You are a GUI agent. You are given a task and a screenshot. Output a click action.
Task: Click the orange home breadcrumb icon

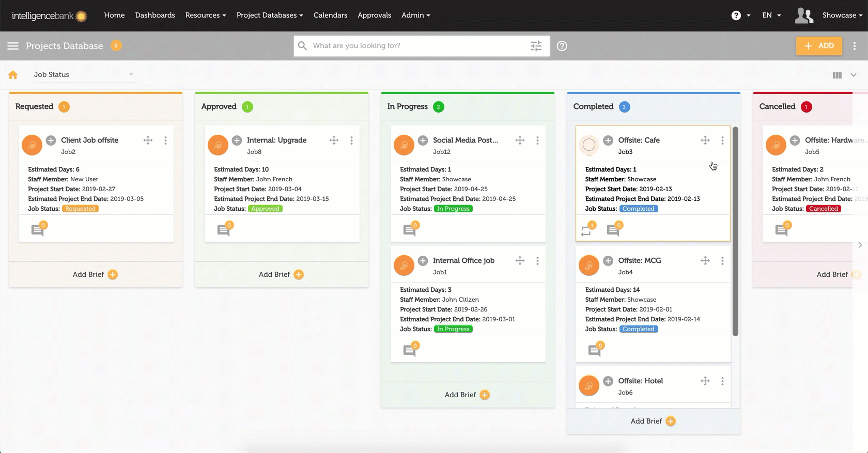click(13, 75)
